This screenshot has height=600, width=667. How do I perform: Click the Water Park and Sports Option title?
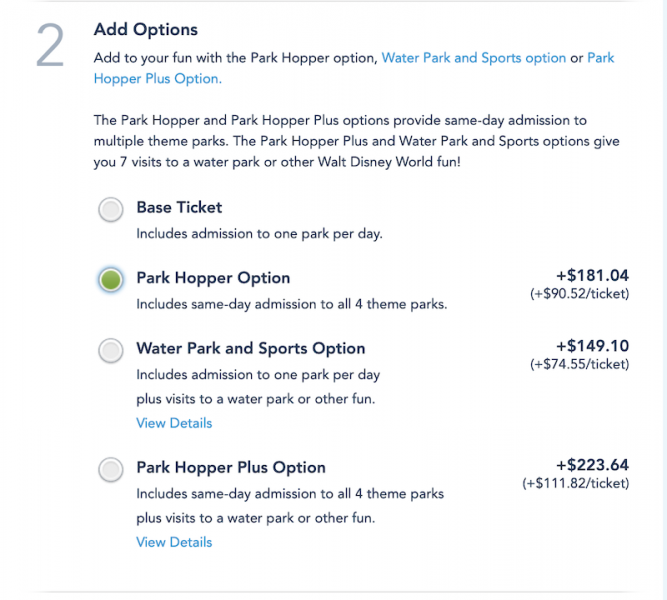251,348
